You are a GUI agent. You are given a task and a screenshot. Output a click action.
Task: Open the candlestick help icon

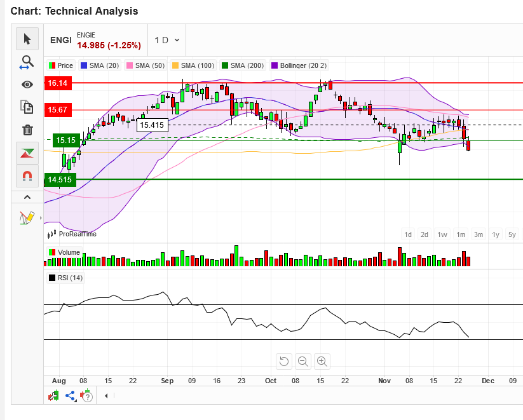(x=86, y=395)
